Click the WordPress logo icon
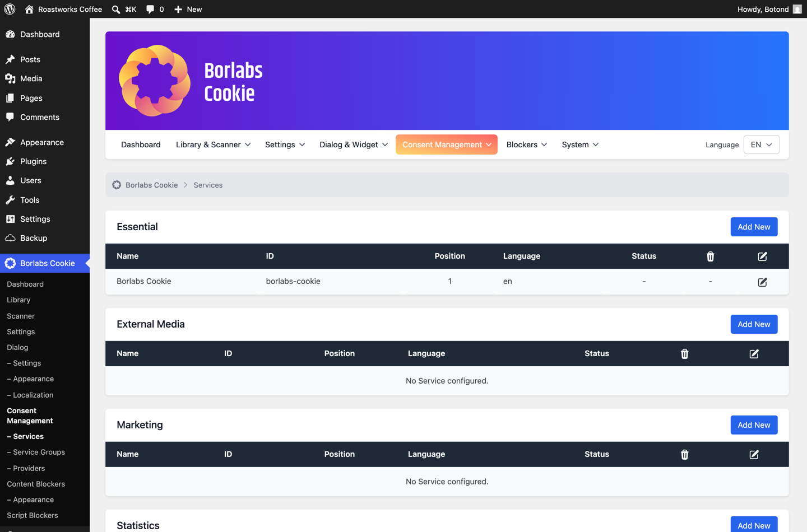807x532 pixels. coord(10,9)
